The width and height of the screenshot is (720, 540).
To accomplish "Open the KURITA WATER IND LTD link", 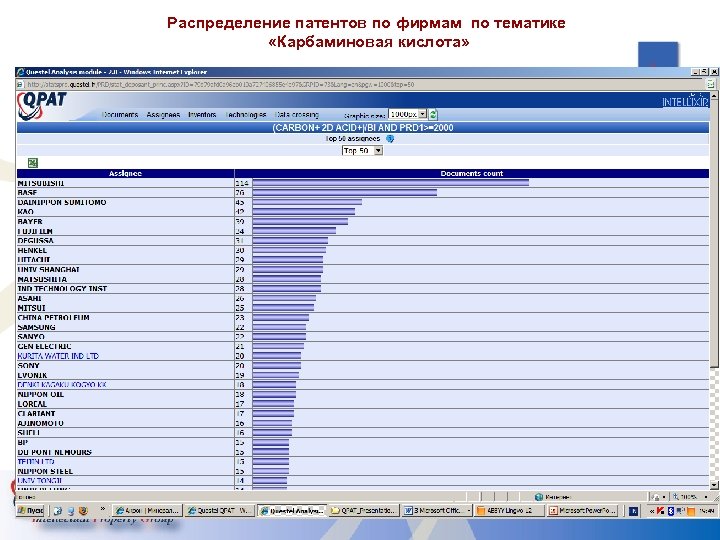I will [58, 356].
